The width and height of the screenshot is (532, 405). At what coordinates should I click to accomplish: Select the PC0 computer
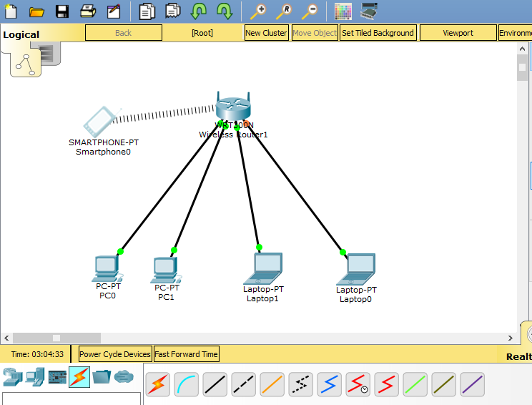tap(107, 268)
